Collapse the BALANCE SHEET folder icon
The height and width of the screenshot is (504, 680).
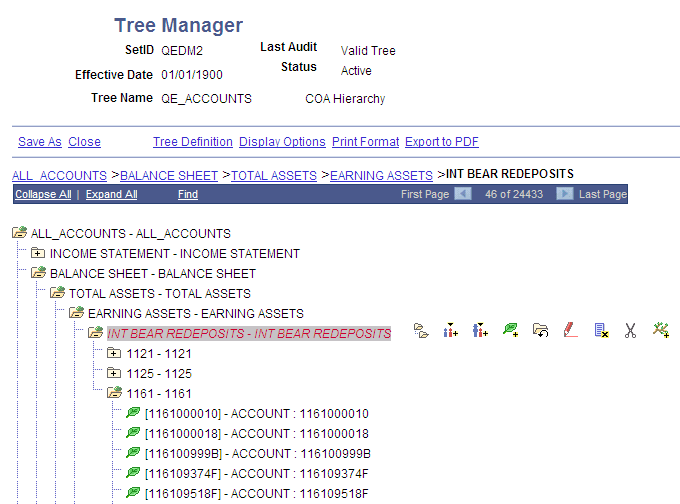[x=39, y=272]
